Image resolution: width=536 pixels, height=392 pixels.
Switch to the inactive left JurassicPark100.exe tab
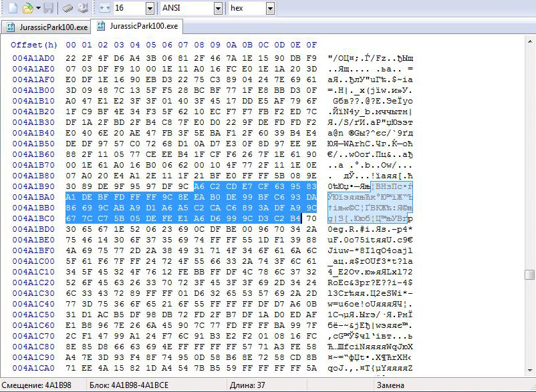click(47, 27)
